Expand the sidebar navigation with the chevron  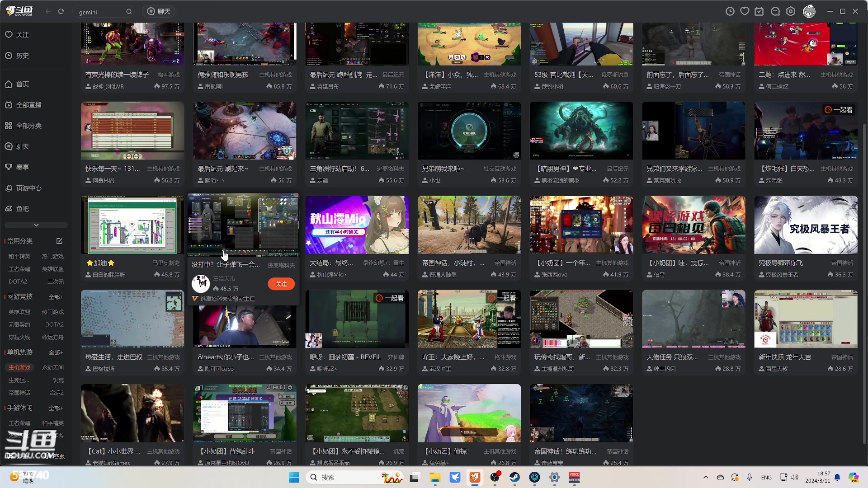pyautogui.click(x=36, y=225)
